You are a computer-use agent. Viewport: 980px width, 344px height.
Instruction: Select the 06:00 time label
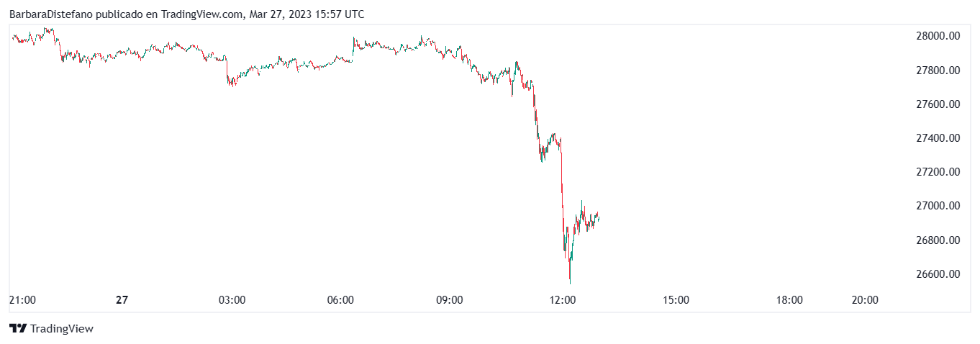pyautogui.click(x=340, y=300)
